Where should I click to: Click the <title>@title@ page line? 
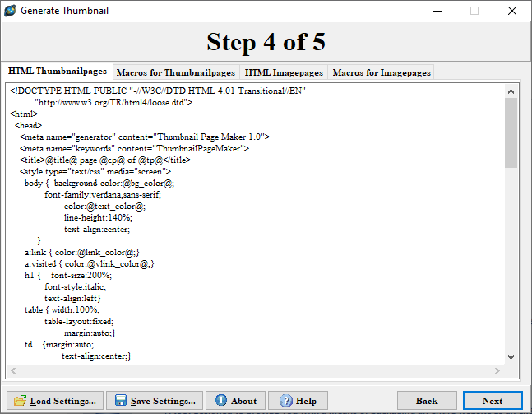(x=105, y=160)
